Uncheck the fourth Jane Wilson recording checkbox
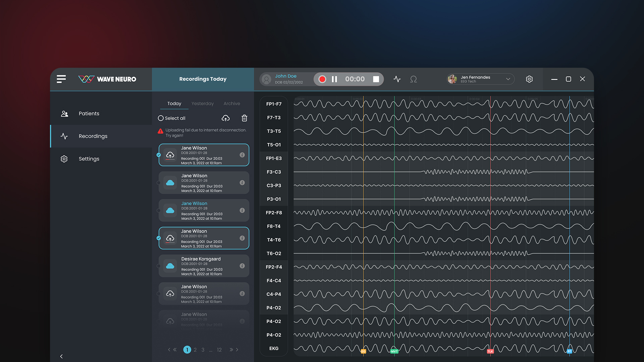 (x=159, y=238)
